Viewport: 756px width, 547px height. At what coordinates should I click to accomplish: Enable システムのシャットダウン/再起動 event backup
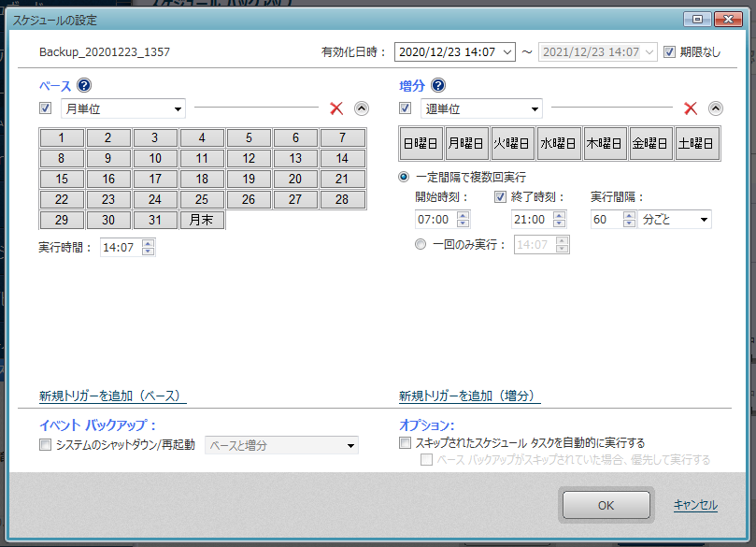point(46,445)
